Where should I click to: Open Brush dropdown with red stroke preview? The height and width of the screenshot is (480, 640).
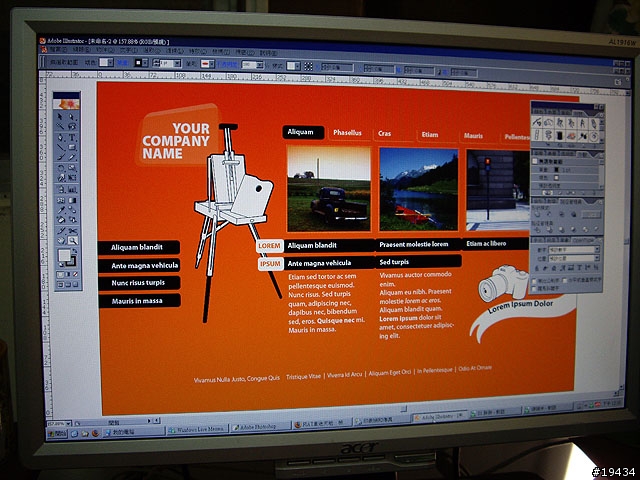click(x=212, y=64)
